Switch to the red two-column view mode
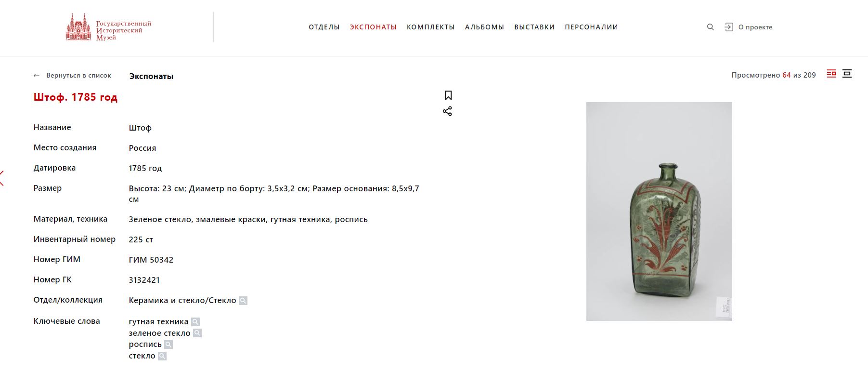 (831, 74)
